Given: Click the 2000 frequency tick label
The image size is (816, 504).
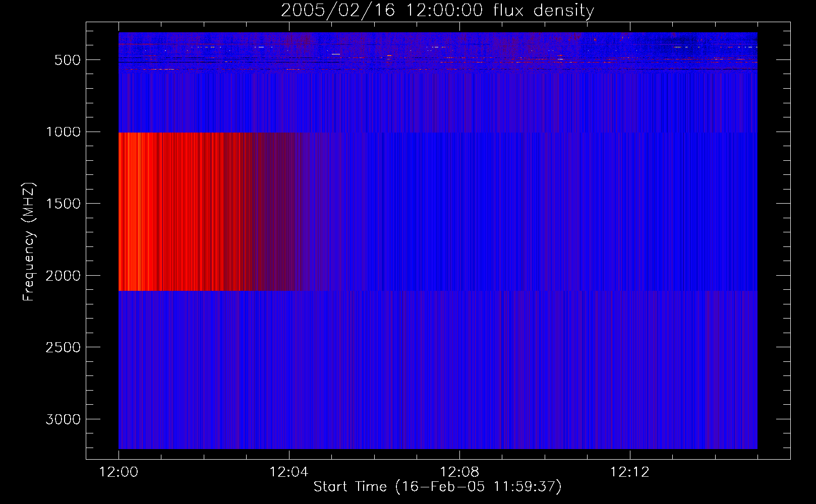Looking at the screenshot, I should point(63,276).
